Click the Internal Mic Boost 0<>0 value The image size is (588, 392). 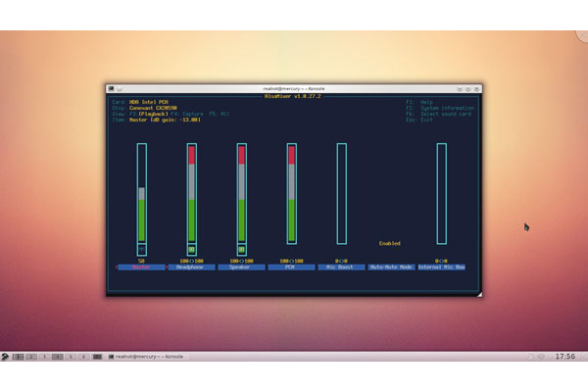click(x=441, y=261)
